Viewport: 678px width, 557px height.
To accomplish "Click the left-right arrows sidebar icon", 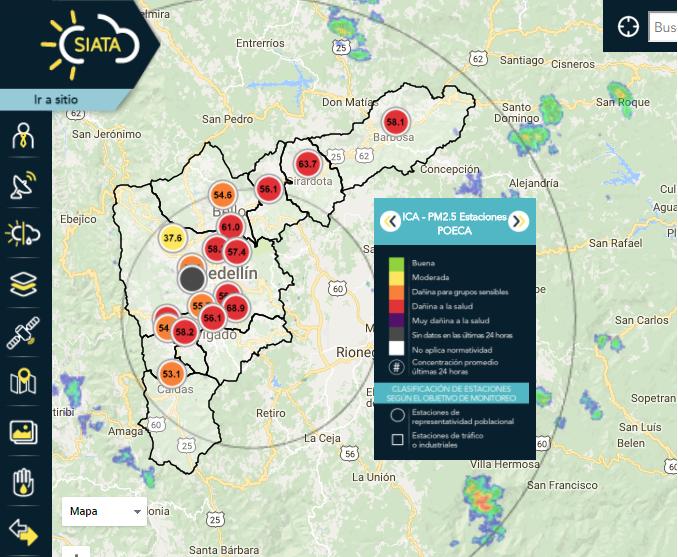I will click(23, 532).
